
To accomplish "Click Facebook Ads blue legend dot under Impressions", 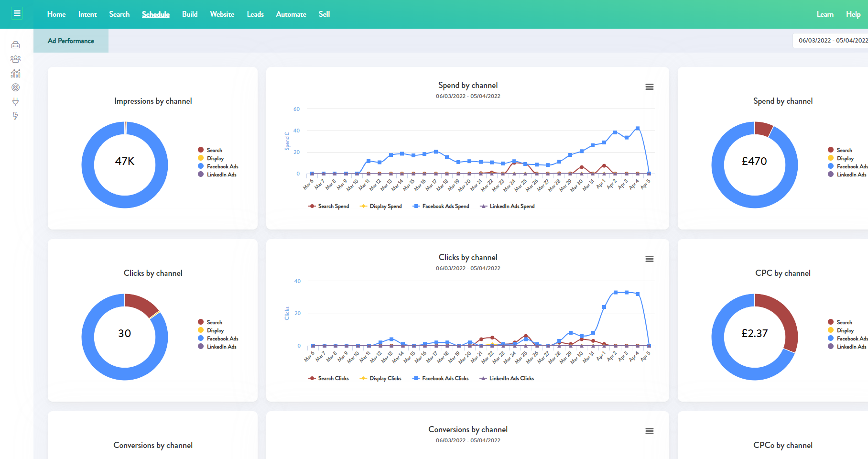I will pyautogui.click(x=201, y=166).
